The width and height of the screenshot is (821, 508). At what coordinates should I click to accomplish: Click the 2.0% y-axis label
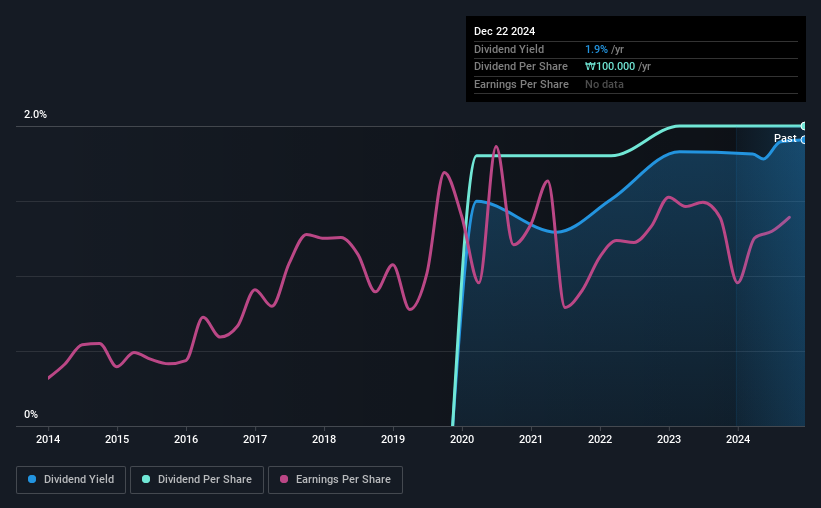coord(35,114)
